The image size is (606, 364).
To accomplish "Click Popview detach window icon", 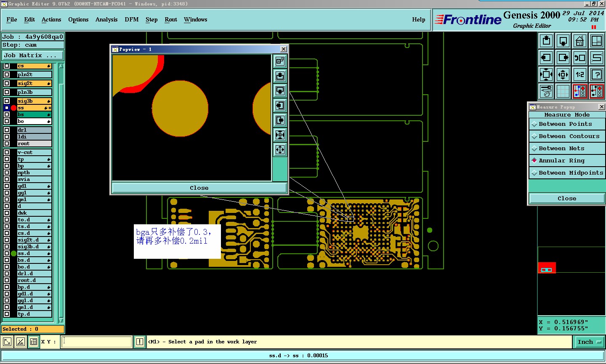I will click(280, 61).
